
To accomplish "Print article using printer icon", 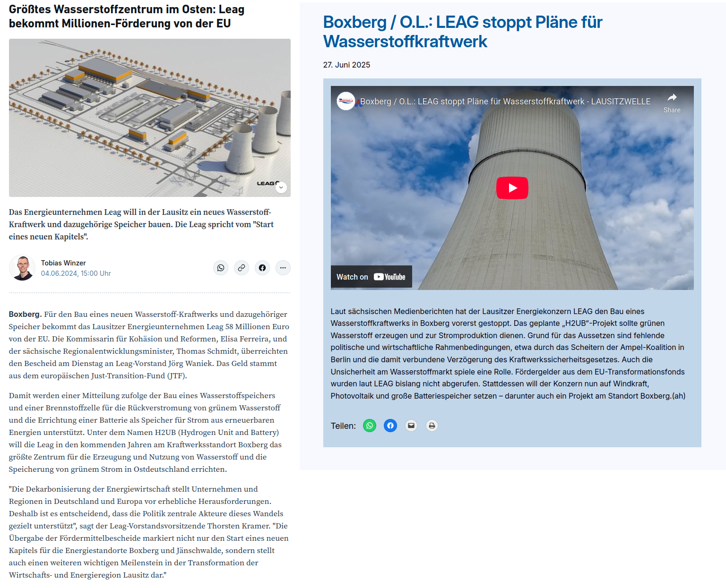I will (432, 426).
